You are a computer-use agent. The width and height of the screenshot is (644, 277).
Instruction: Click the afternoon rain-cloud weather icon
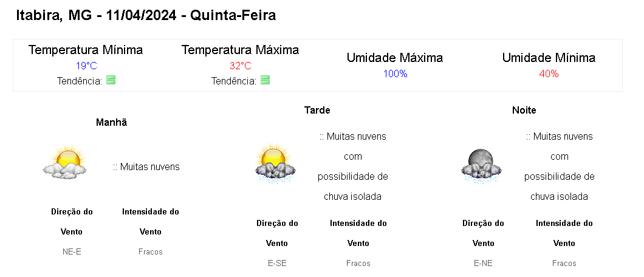point(275,163)
